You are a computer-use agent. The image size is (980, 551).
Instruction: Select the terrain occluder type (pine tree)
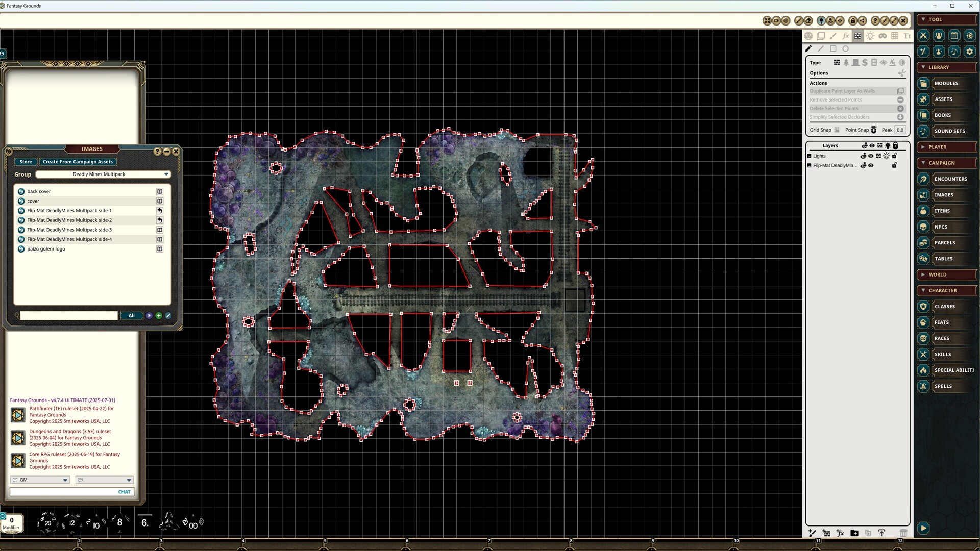coord(846,62)
